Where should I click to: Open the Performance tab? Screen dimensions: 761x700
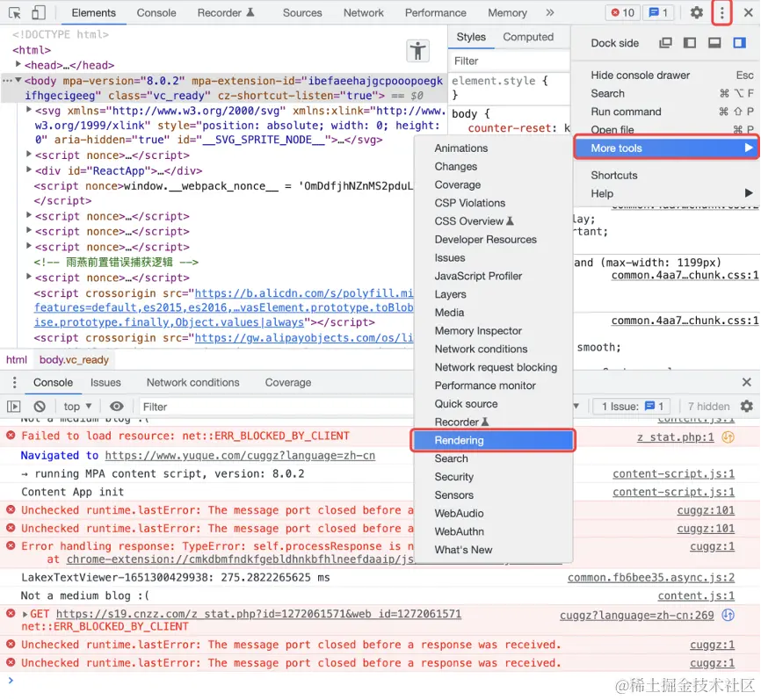435,12
